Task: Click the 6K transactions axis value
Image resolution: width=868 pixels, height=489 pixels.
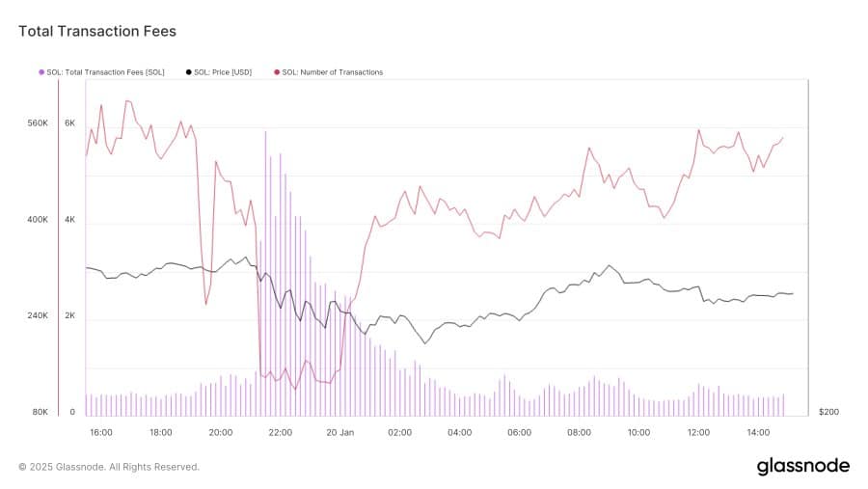Action: [x=69, y=123]
